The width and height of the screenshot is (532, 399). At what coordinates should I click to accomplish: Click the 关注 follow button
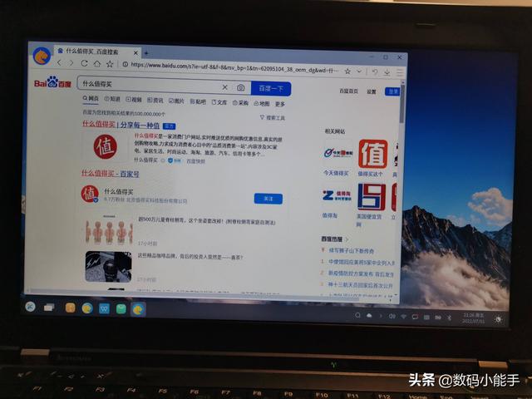268,199
